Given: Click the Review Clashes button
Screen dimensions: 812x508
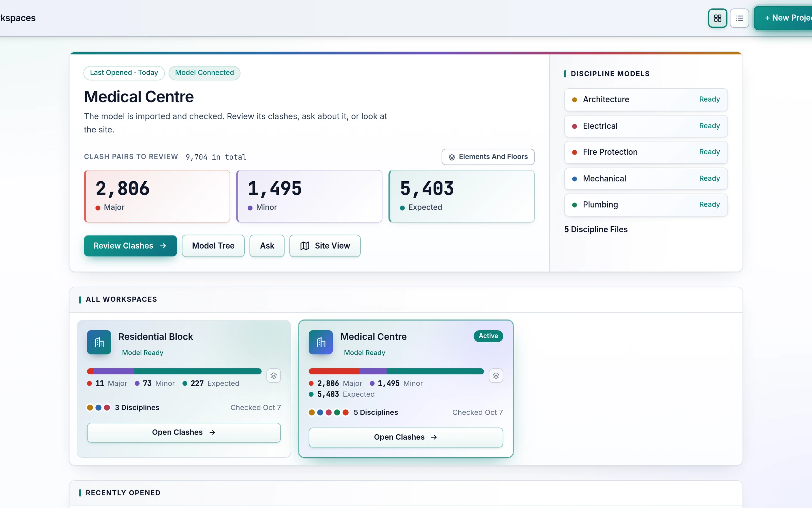Looking at the screenshot, I should [130, 246].
